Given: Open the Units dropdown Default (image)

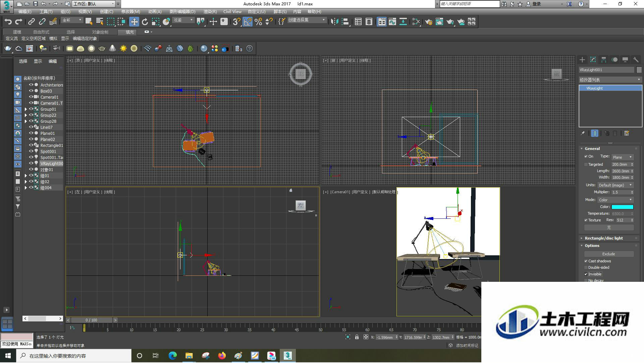Looking at the screenshot, I should point(615,185).
